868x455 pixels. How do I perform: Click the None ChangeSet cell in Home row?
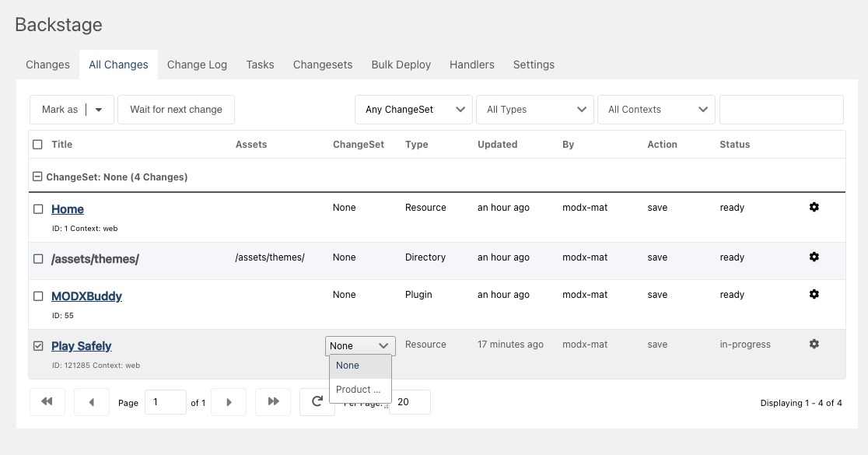(x=345, y=208)
